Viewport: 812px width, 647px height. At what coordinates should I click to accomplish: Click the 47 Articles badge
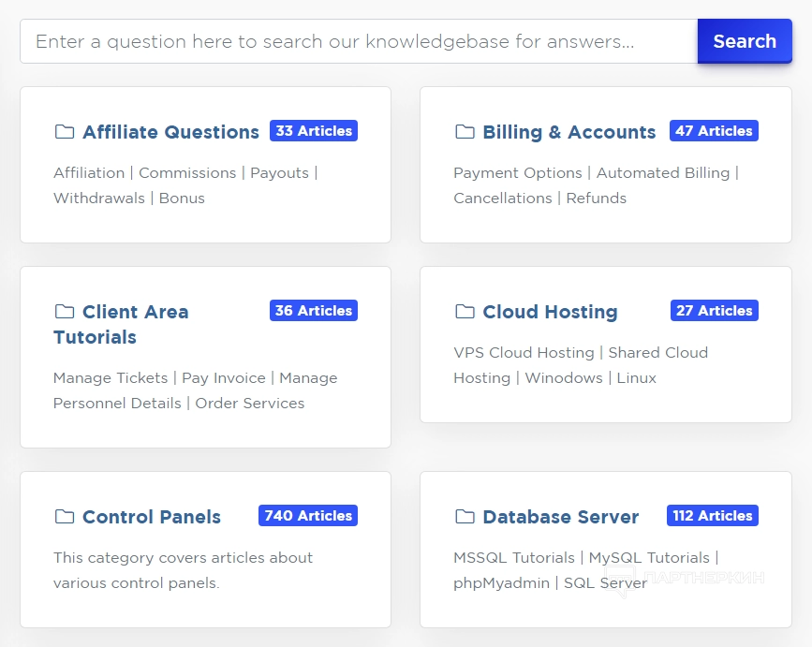(714, 131)
